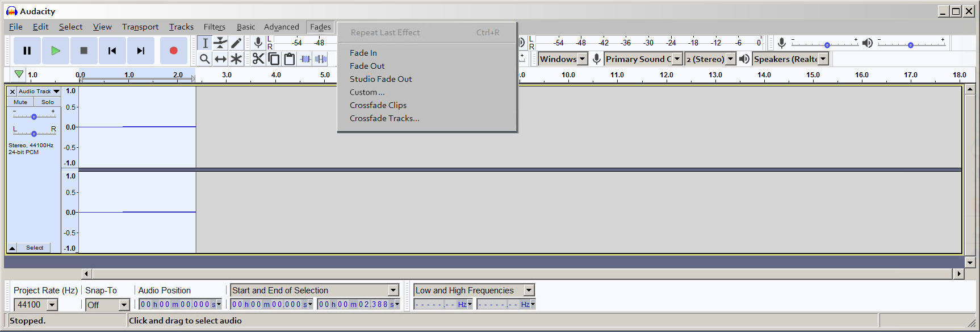This screenshot has height=332, width=980.
Task: Select the Multi-tool asterisk icon
Action: (x=236, y=59)
